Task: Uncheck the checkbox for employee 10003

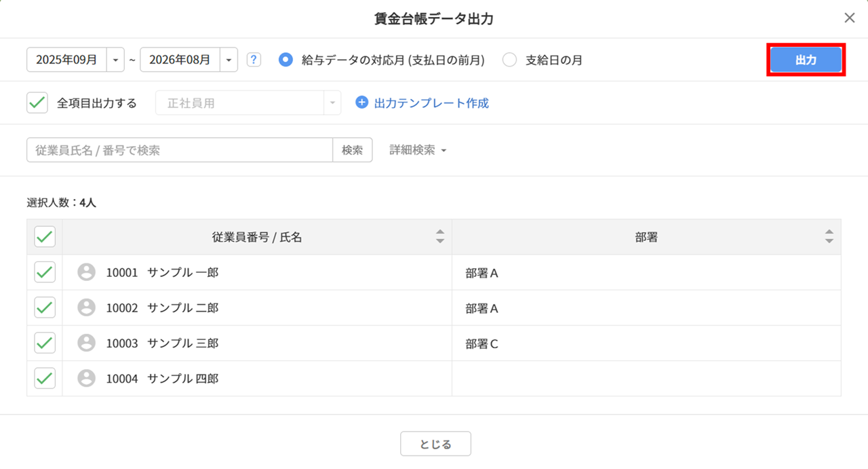Action: (45, 343)
